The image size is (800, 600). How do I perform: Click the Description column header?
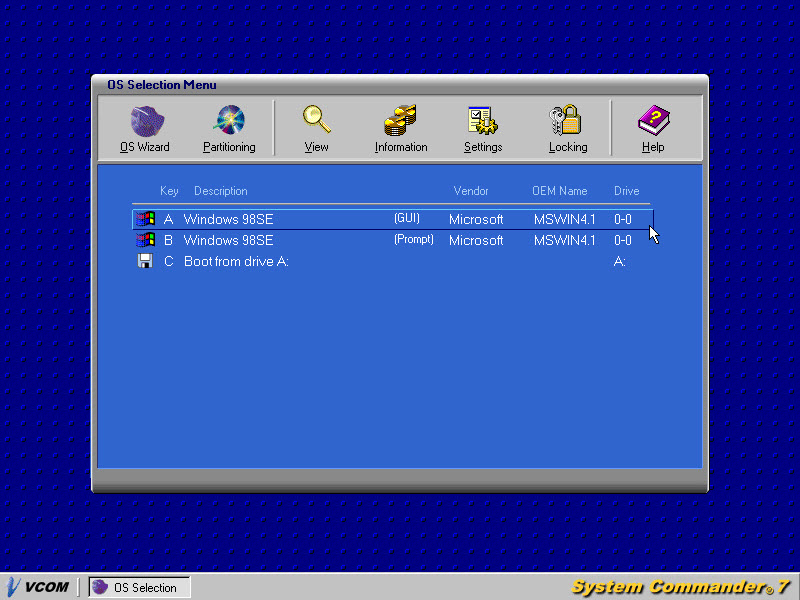pyautogui.click(x=220, y=191)
